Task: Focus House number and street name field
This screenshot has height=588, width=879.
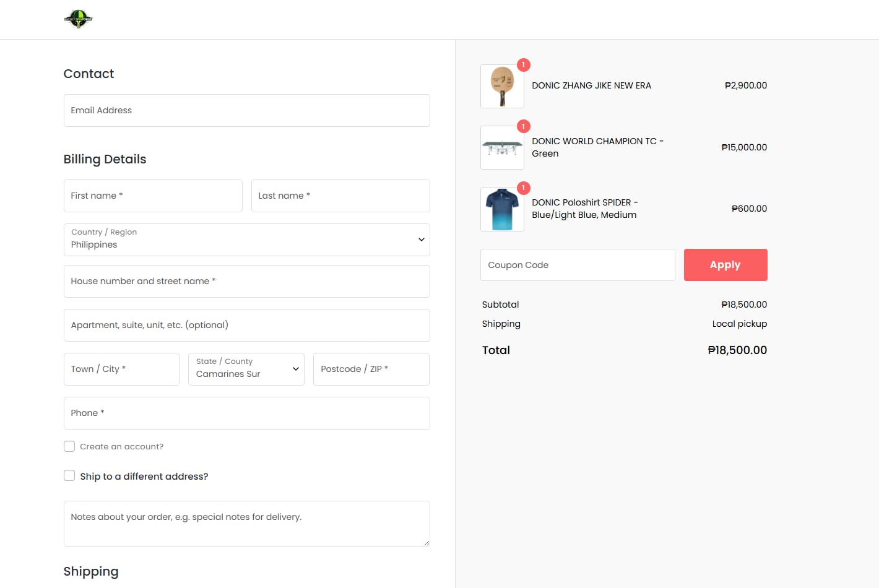Action: 246,281
